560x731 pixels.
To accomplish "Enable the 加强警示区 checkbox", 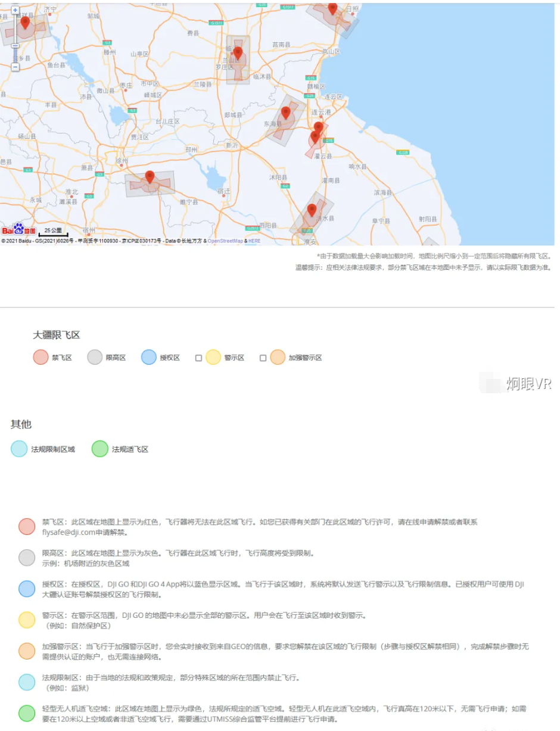I will click(x=263, y=358).
